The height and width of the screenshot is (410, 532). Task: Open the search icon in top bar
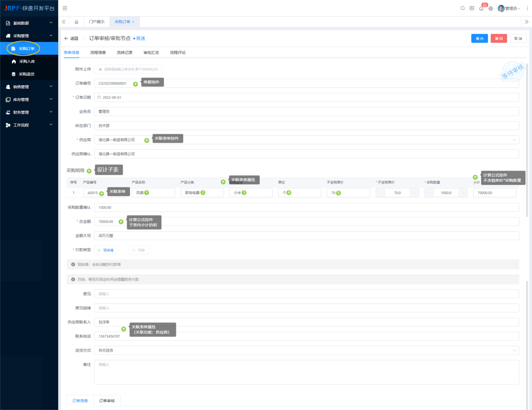(x=463, y=8)
